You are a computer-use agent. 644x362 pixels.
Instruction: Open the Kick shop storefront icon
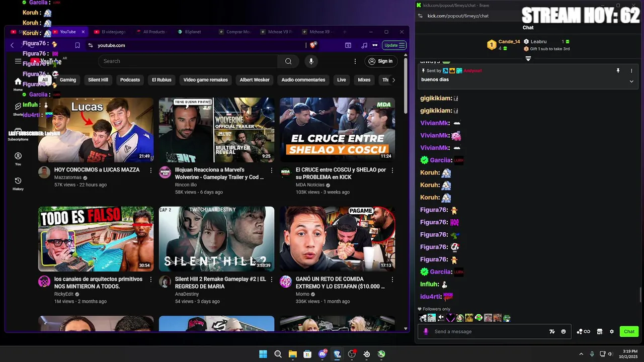[x=600, y=332]
